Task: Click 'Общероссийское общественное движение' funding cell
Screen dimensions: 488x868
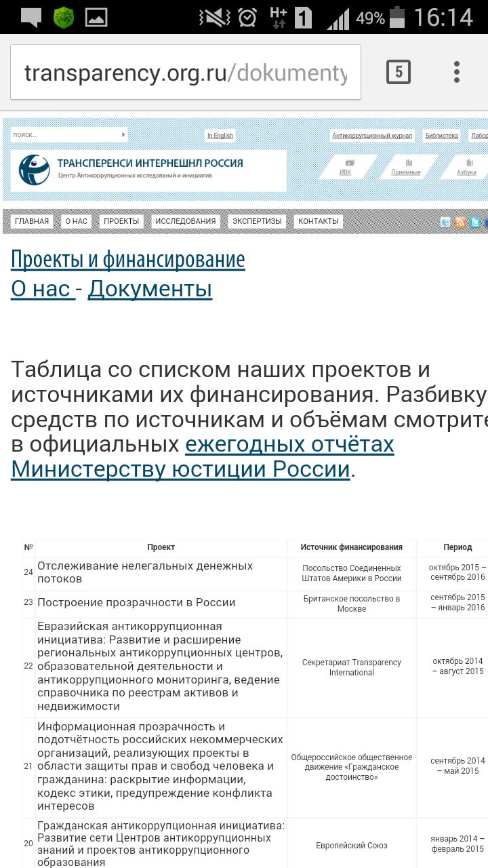Action: pos(352,767)
